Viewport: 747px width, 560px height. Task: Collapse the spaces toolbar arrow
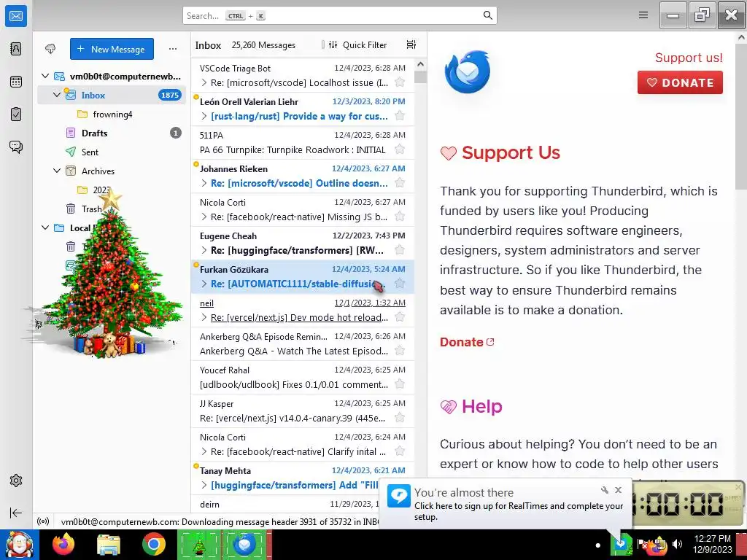pyautogui.click(x=16, y=513)
